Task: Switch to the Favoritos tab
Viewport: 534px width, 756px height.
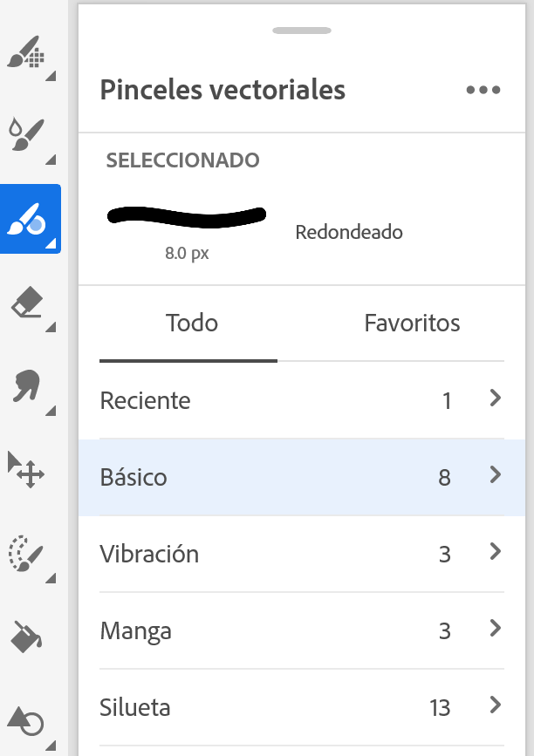Action: coord(412,324)
